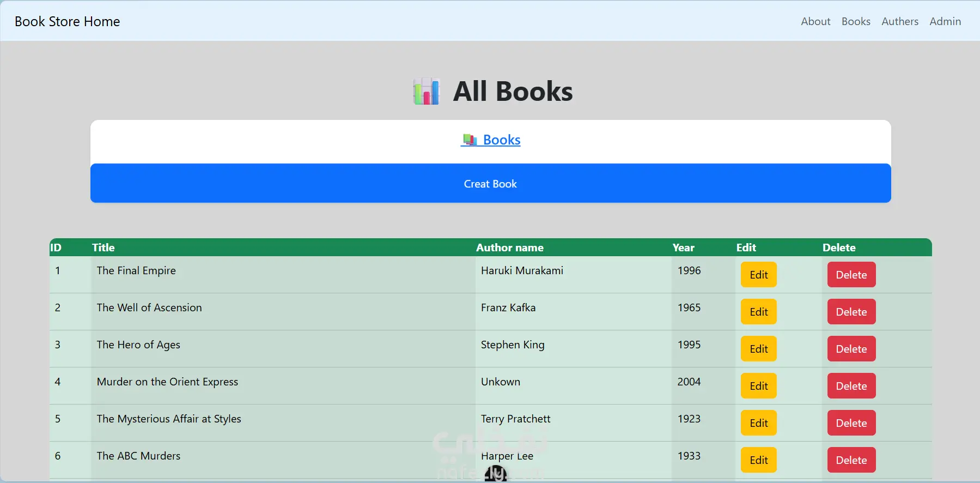Click the bar chart icon beside All Books
980x483 pixels.
tap(426, 91)
